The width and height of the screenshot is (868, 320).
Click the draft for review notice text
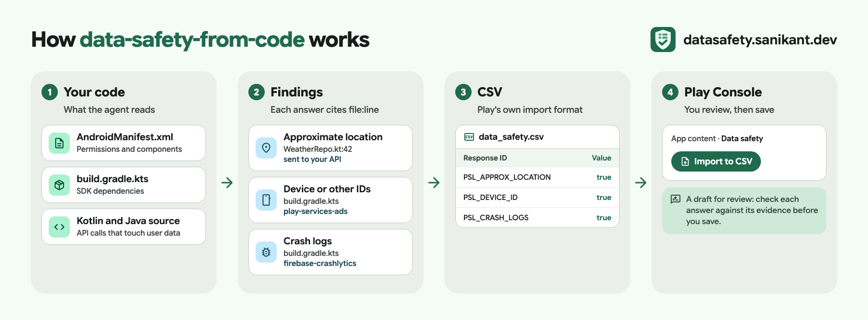[752, 211]
